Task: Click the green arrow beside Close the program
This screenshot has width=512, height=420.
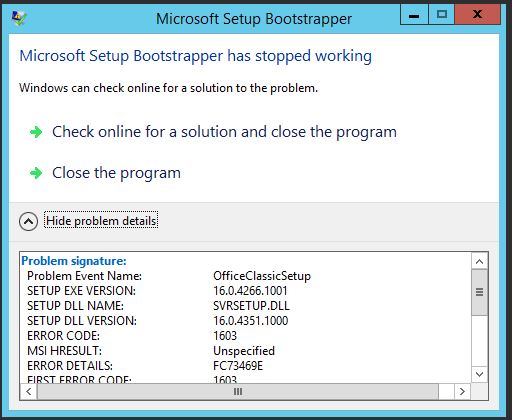Action: pyautogui.click(x=36, y=173)
